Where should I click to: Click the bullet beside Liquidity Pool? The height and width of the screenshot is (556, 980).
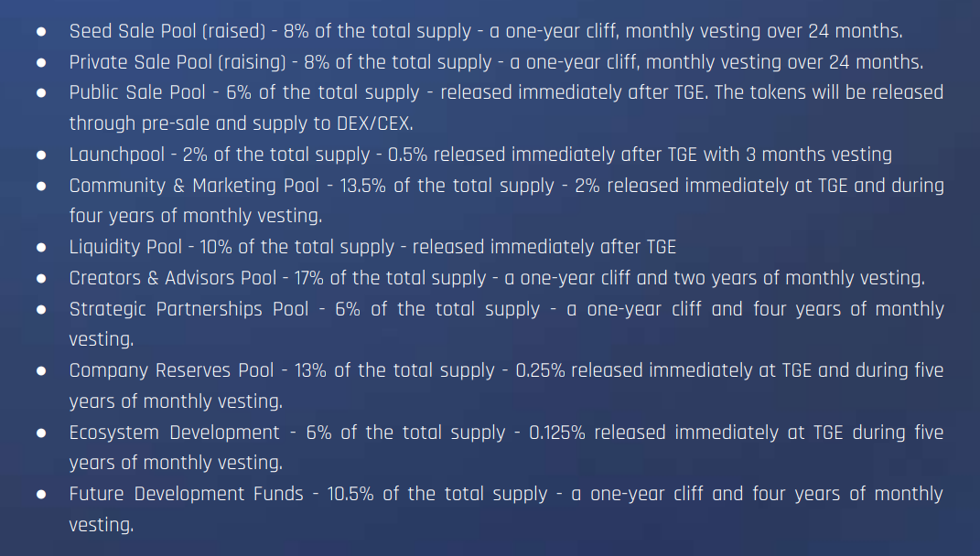click(x=41, y=247)
